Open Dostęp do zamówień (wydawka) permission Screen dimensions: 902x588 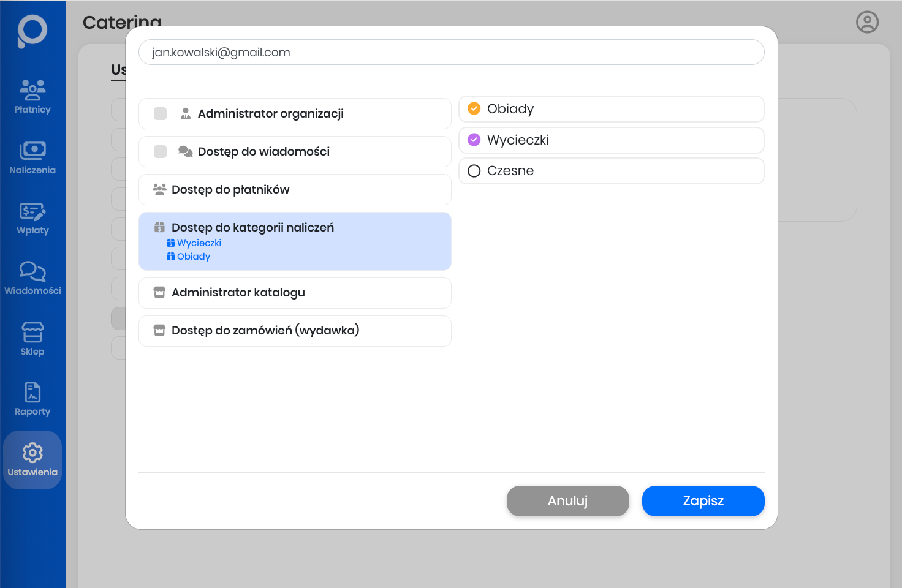pos(295,331)
